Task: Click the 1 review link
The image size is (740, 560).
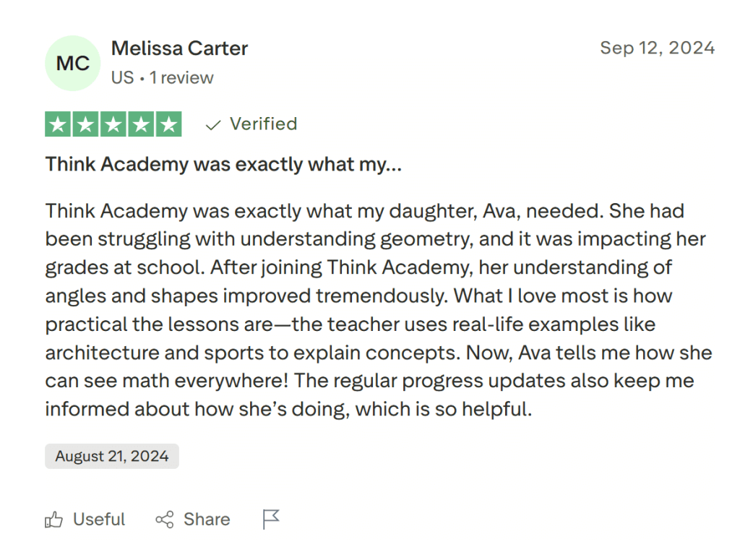Action: pos(181,77)
